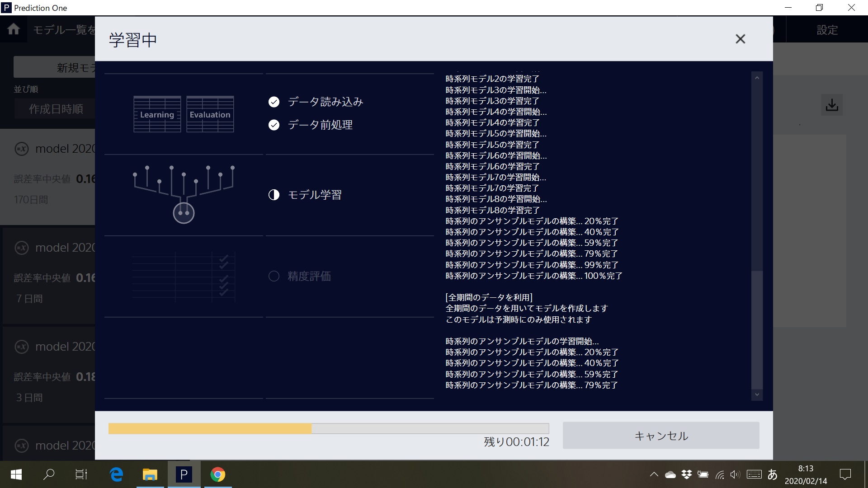Select the データ読み込み step label
Viewport: 868px width, 488px height.
(x=325, y=102)
